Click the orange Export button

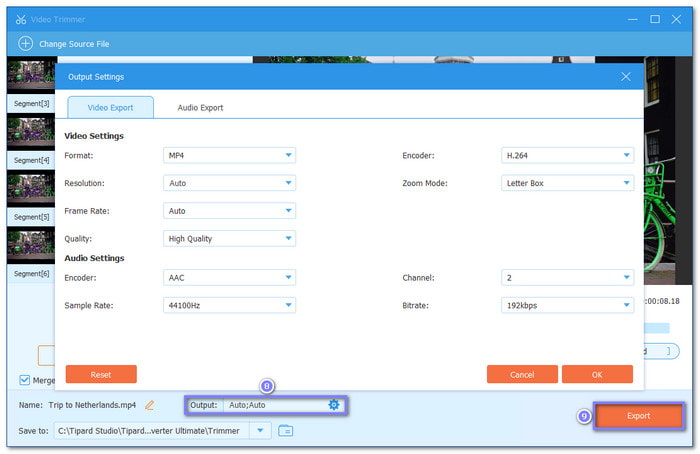[638, 416]
